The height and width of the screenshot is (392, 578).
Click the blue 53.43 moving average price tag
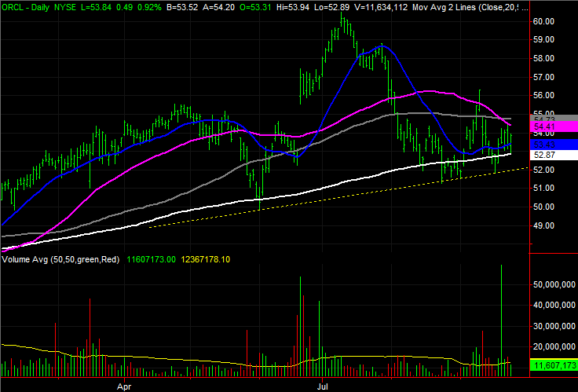pyautogui.click(x=554, y=145)
